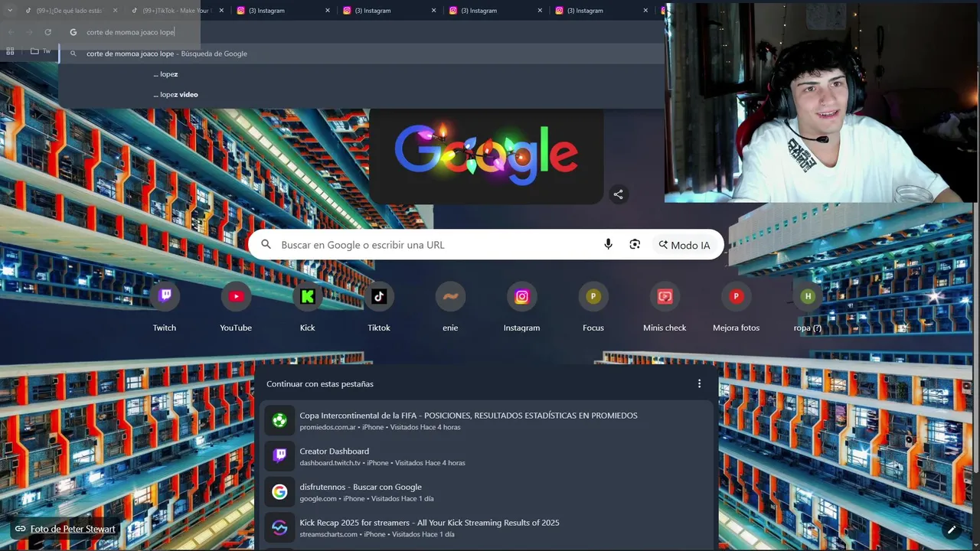Close the 'TikTok - Make Your' tab
The width and height of the screenshot is (980, 551).
click(x=221, y=11)
